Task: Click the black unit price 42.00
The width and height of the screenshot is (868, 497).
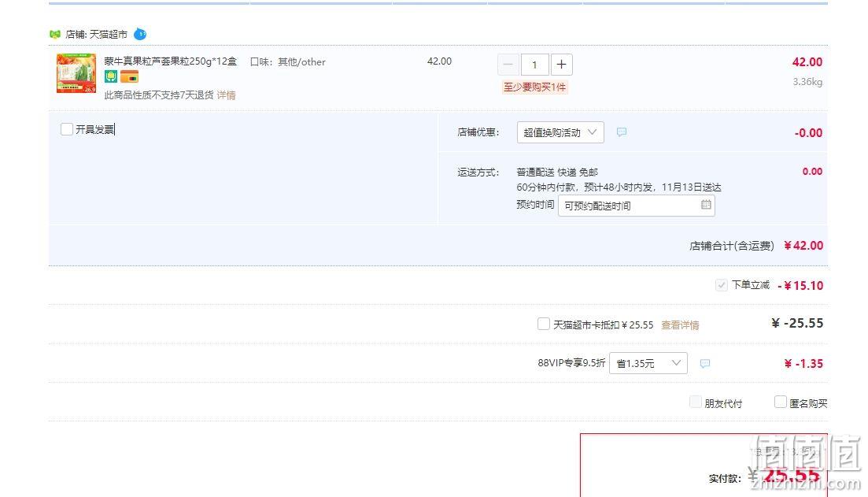Action: [440, 61]
